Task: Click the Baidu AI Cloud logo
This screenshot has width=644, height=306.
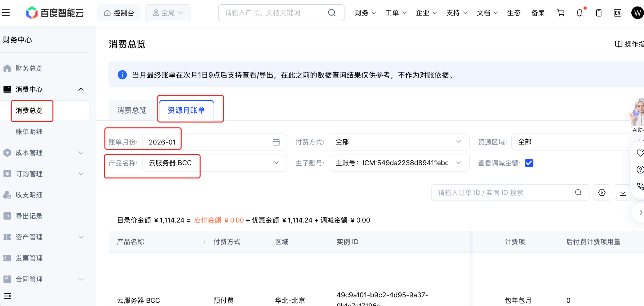Action: tap(55, 13)
